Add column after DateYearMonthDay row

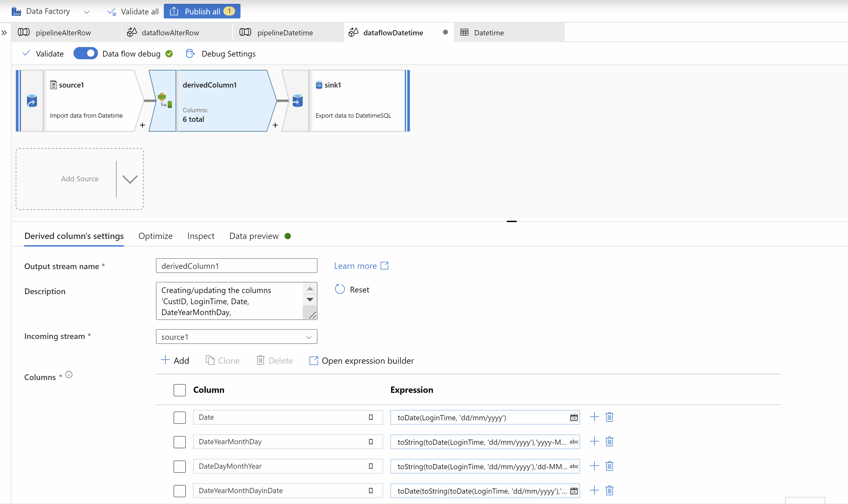594,441
